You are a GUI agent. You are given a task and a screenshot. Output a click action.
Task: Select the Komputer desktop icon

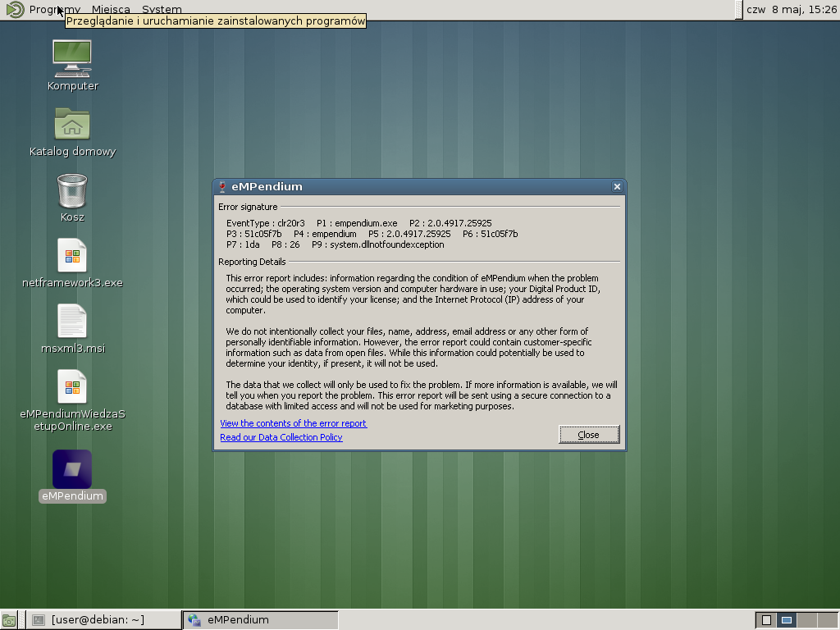pyautogui.click(x=72, y=58)
